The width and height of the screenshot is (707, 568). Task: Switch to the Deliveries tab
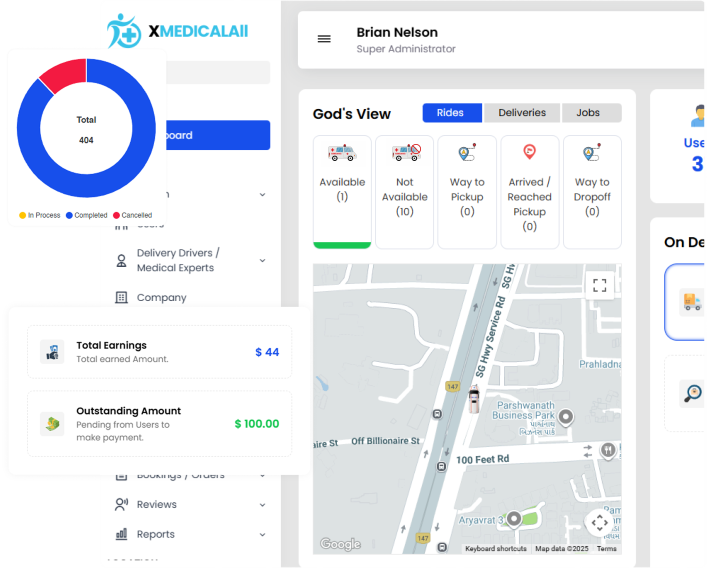coord(522,113)
